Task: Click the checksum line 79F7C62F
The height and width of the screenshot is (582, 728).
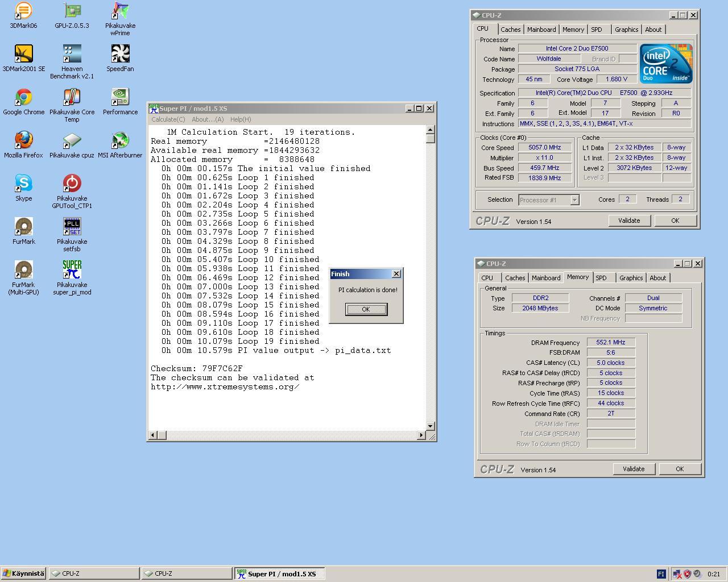Action: [x=196, y=368]
